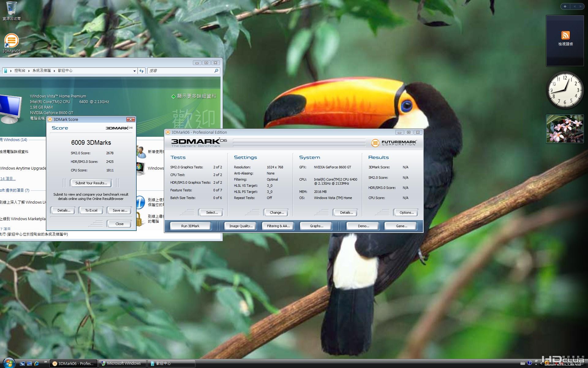Open Options under Results section

406,213
